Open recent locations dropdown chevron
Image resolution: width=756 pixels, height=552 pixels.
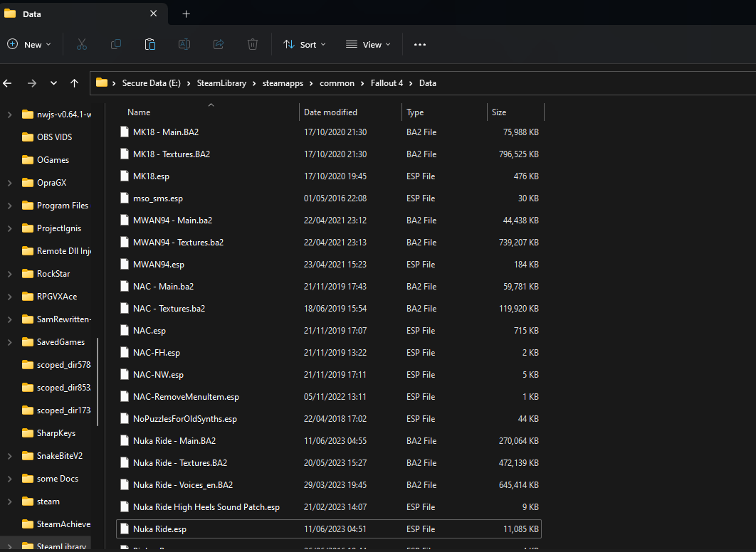click(53, 83)
